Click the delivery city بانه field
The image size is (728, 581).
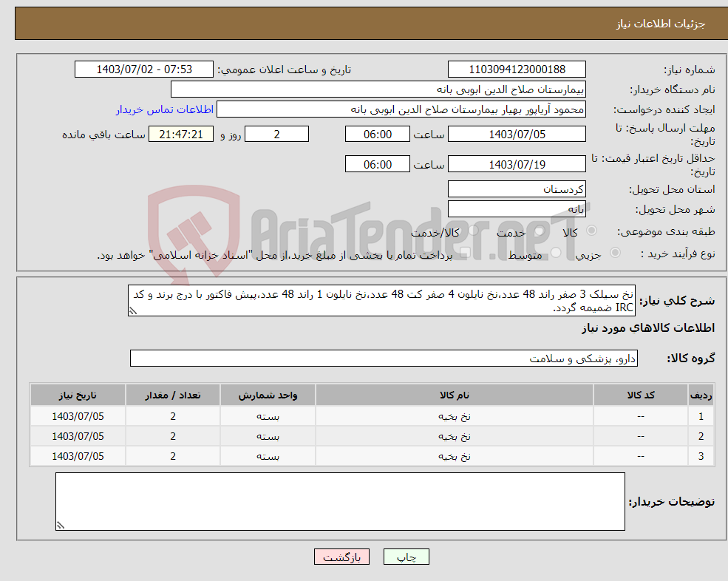(x=517, y=209)
